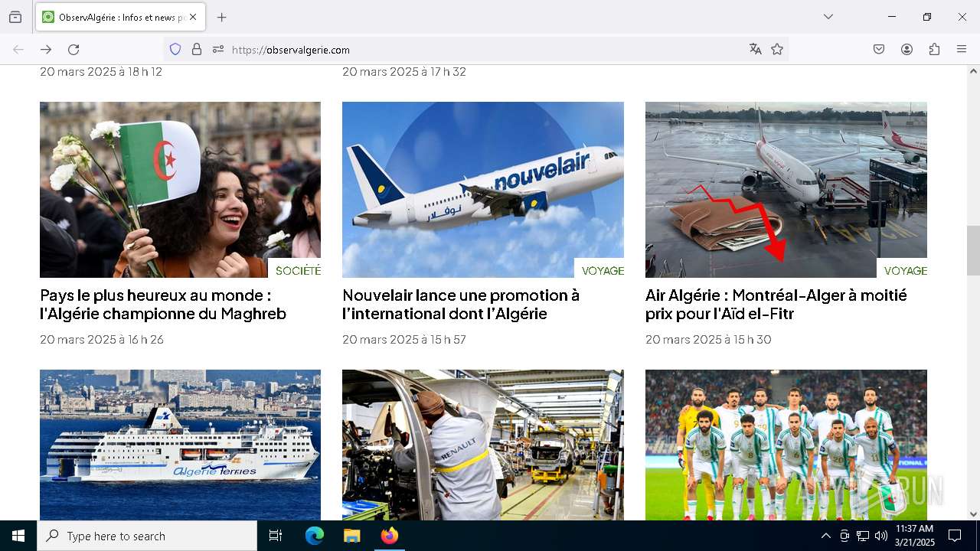The image size is (980, 551).
Task: Open site permissions icon in address bar
Action: click(218, 50)
